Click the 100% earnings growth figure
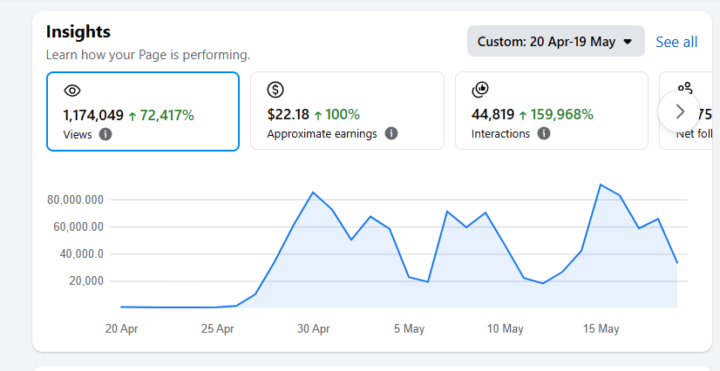 [343, 114]
